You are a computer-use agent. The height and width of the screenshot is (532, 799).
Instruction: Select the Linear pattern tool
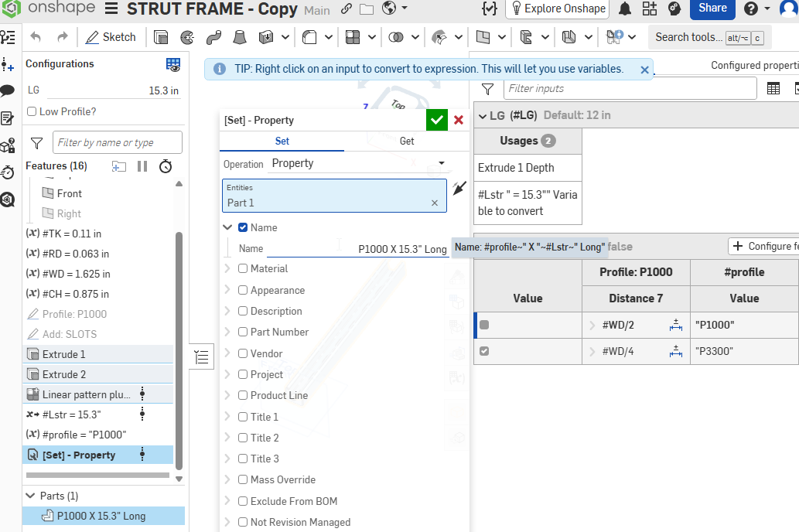[353, 37]
